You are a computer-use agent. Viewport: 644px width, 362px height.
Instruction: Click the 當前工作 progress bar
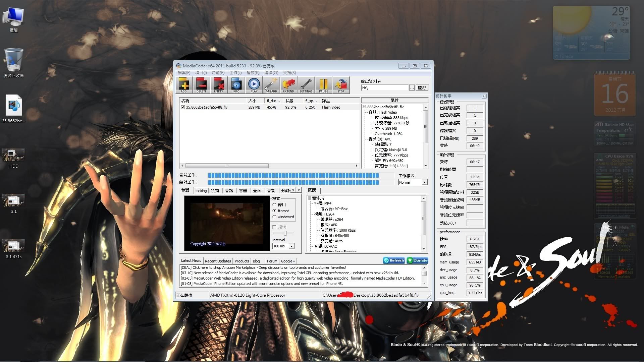[x=301, y=175]
